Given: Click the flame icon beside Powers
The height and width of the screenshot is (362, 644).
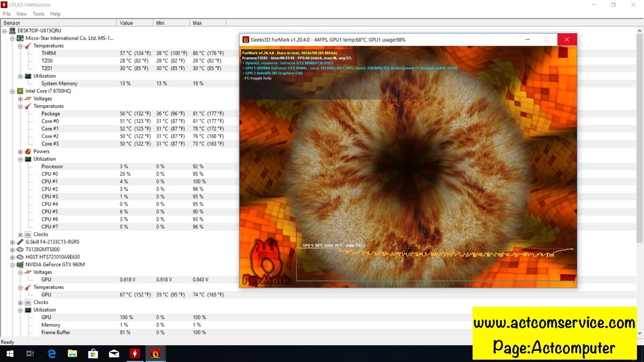Looking at the screenshot, I should tap(28, 151).
